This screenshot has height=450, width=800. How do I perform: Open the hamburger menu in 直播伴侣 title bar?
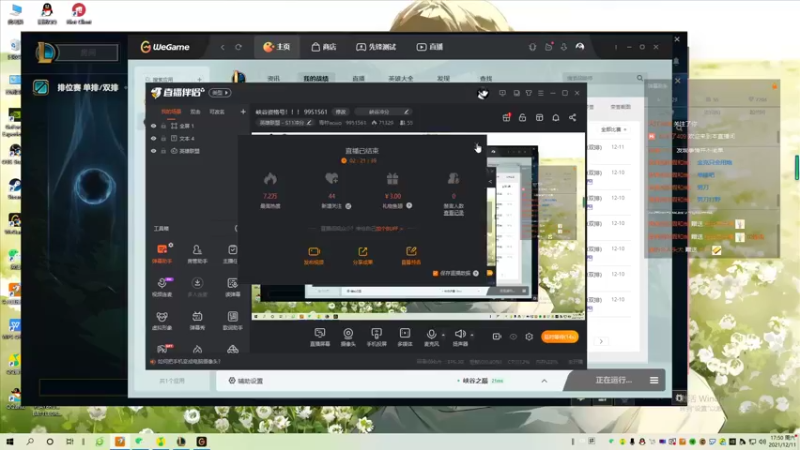pos(541,93)
